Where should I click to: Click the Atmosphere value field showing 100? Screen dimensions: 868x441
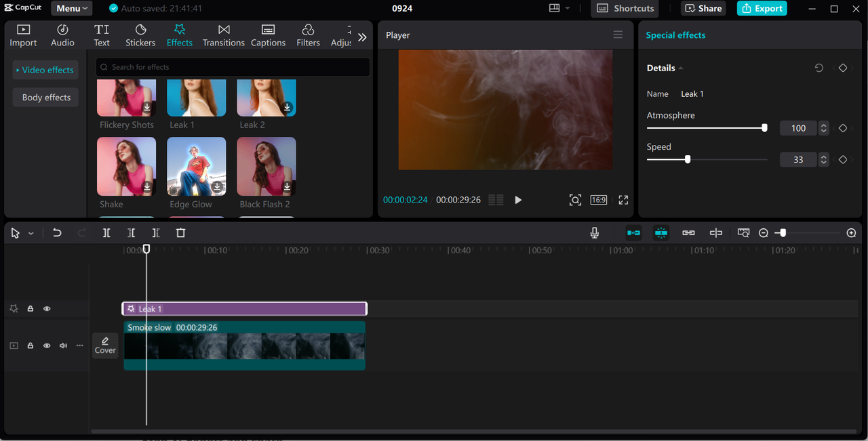click(798, 128)
